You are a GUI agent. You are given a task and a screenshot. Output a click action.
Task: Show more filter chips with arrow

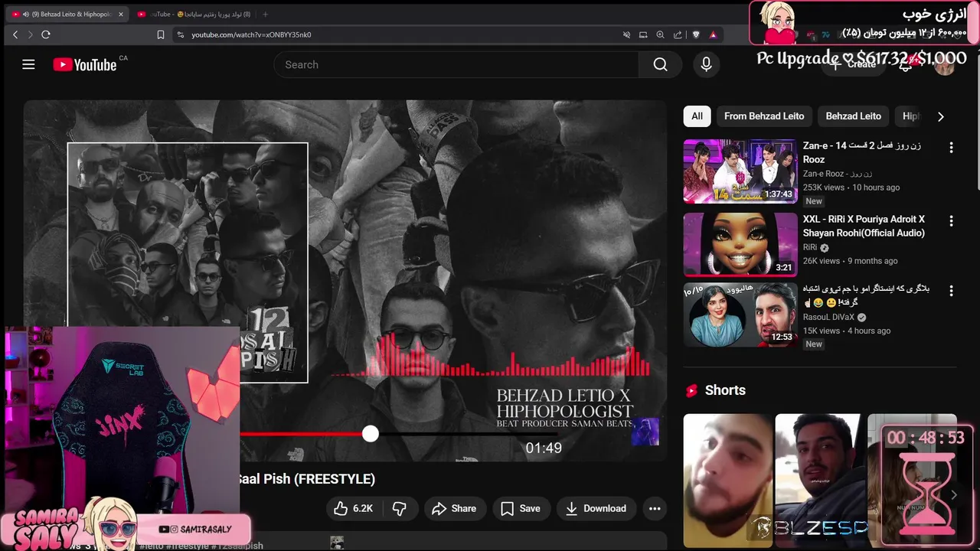click(x=940, y=116)
